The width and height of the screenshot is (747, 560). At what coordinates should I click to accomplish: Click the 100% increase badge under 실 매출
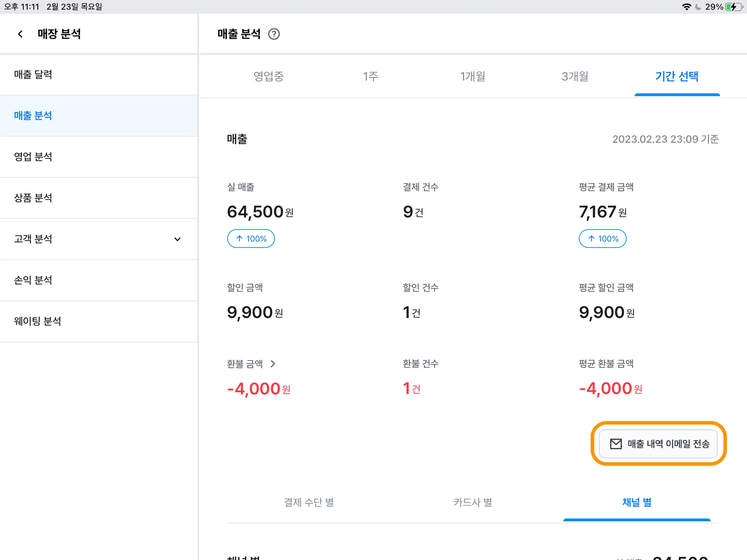tap(251, 238)
